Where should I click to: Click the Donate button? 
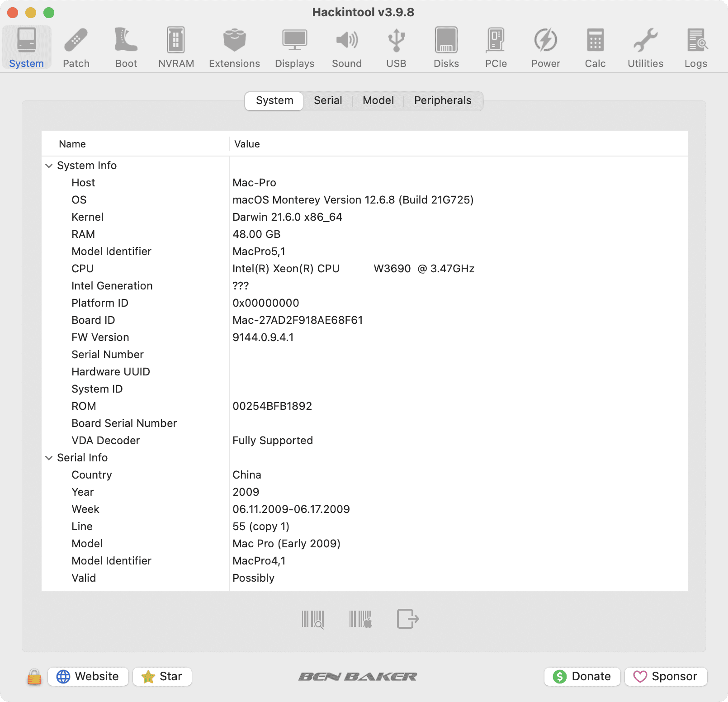582,677
